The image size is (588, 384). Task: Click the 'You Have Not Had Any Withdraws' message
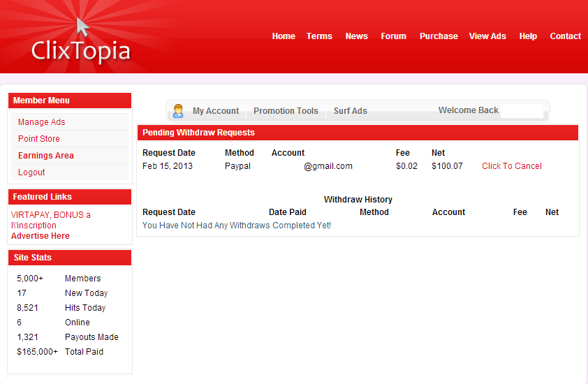(x=237, y=226)
